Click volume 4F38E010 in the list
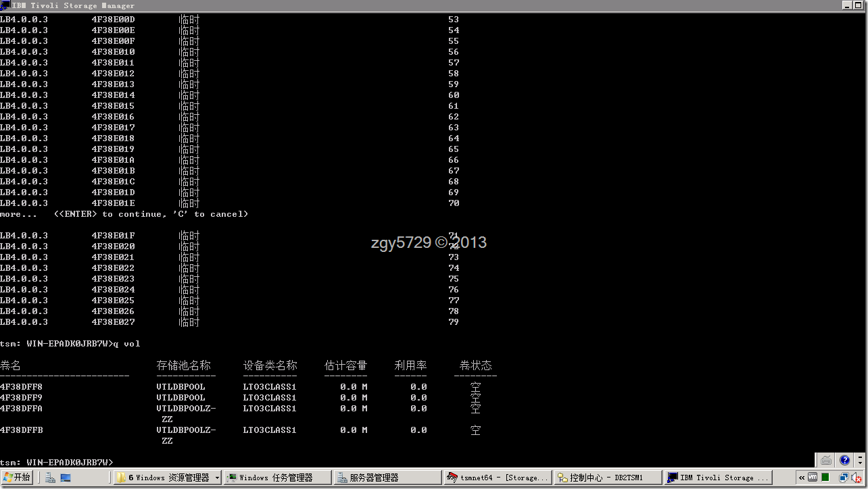This screenshot has height=489, width=868. pyautogui.click(x=113, y=52)
